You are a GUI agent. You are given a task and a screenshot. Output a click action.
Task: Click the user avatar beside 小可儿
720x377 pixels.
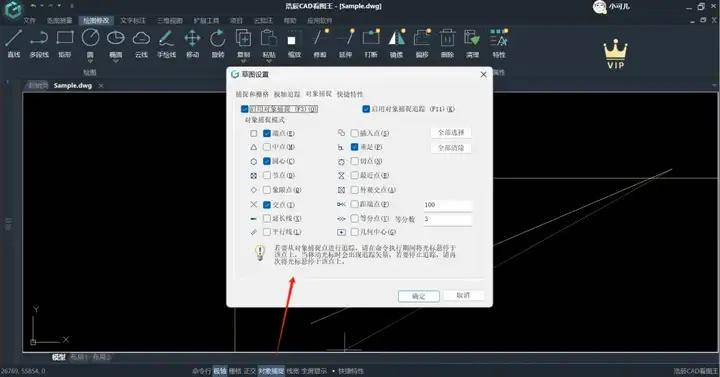click(599, 7)
